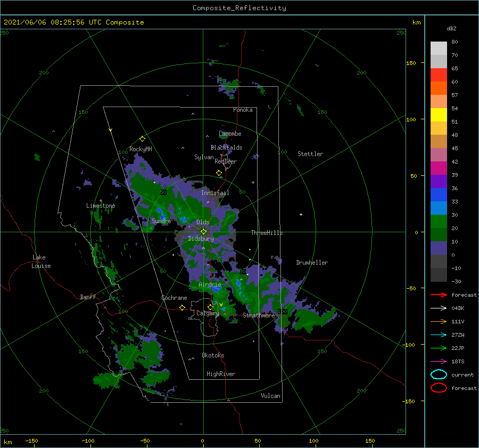The width and height of the screenshot is (479, 448).
Task: Select the 70–80 dBZ light gray swatch
Action: click(x=439, y=48)
